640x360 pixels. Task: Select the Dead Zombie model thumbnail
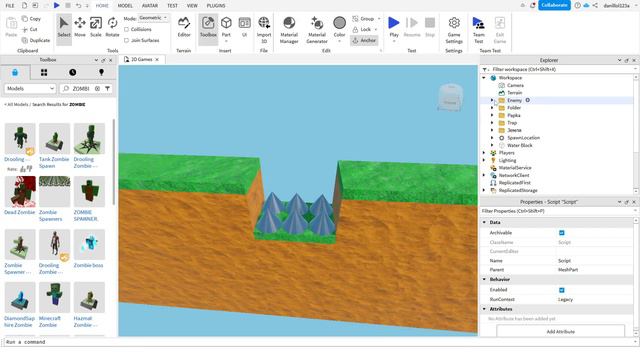[20, 192]
